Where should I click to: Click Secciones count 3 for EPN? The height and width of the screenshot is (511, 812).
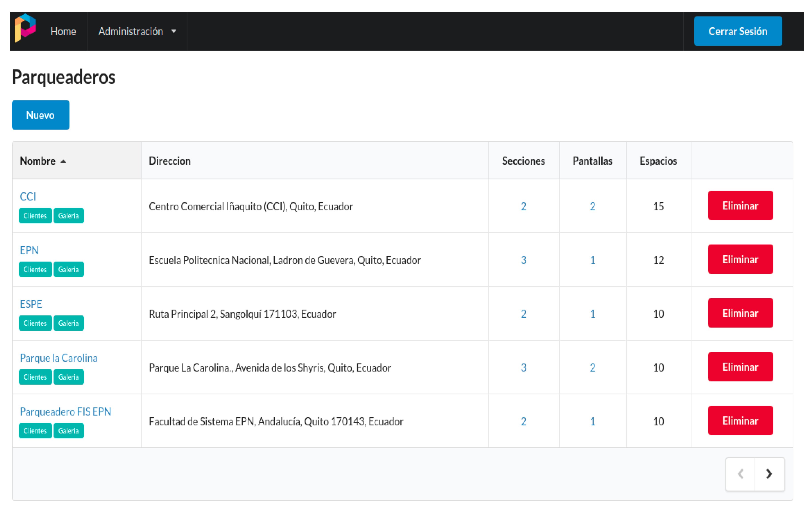point(523,260)
